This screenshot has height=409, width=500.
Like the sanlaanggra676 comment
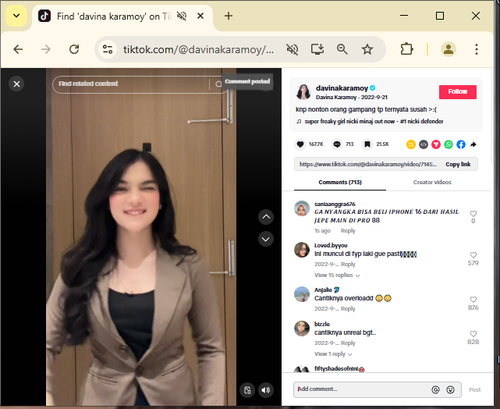point(473,213)
